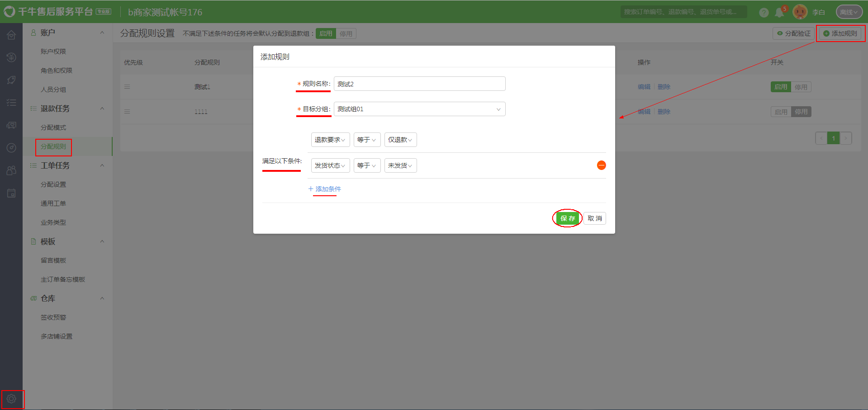
Task: Open 签收预警 in the sidebar
Action: 53,317
